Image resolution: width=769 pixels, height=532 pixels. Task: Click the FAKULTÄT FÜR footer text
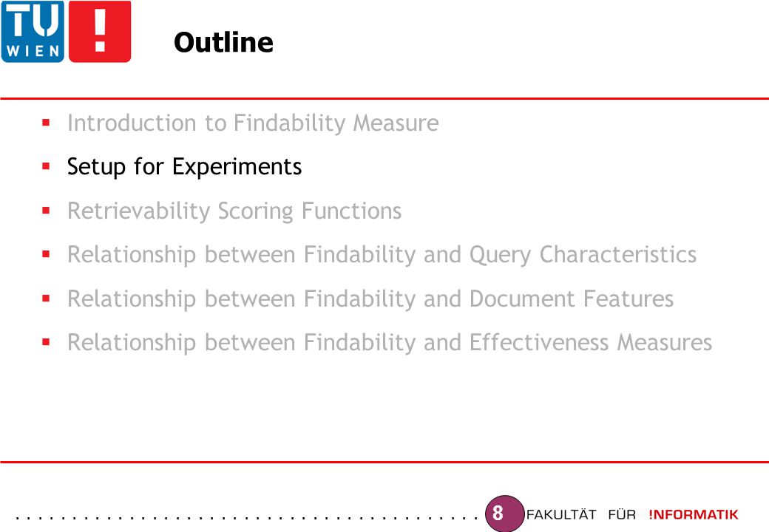pyautogui.click(x=580, y=514)
